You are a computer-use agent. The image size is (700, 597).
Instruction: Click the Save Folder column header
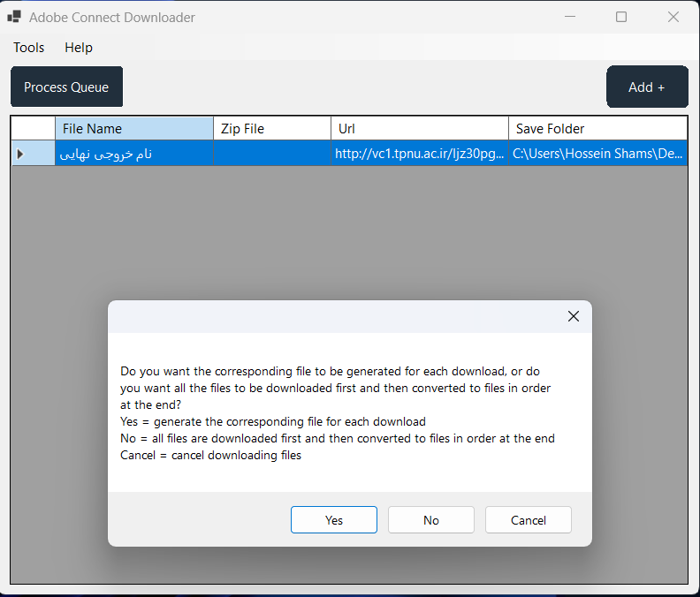[x=597, y=129]
